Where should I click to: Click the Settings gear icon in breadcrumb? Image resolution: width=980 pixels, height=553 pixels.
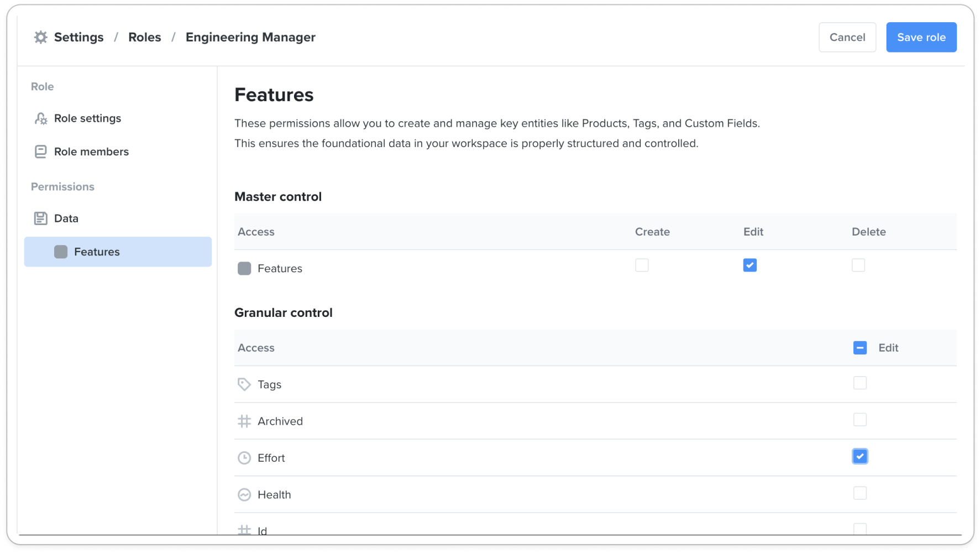40,37
